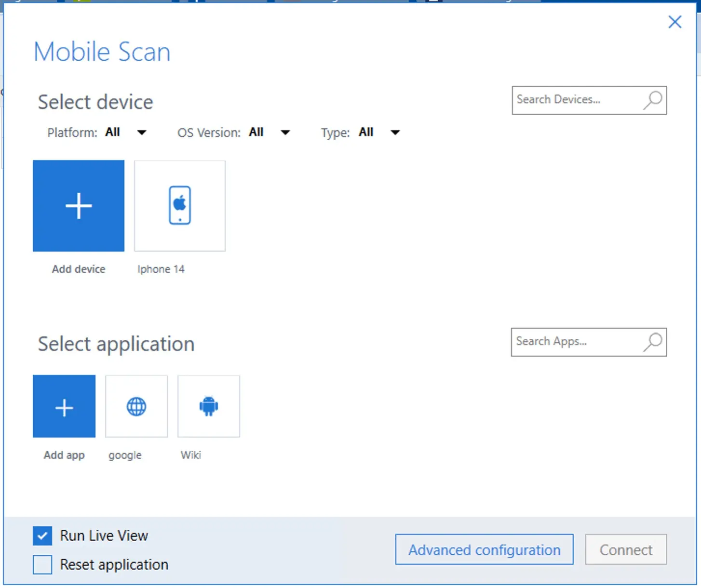The image size is (701, 588).
Task: Click the "Wiki" app name label
Action: point(190,455)
